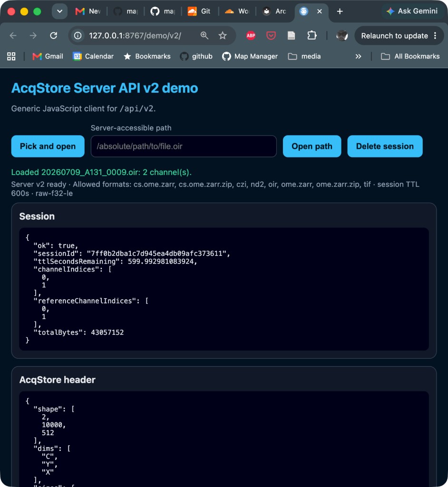Click the totalBytes 43057152 value
Screen dimensions: 448x487
[107, 332]
